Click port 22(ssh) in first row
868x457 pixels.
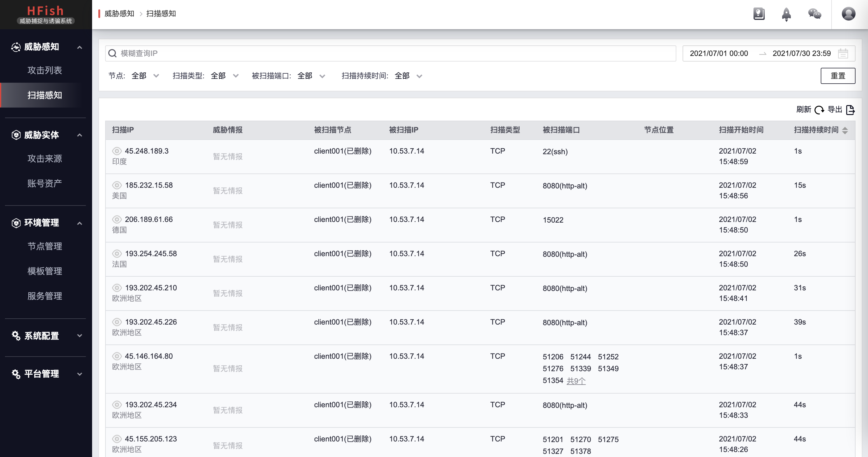point(555,151)
